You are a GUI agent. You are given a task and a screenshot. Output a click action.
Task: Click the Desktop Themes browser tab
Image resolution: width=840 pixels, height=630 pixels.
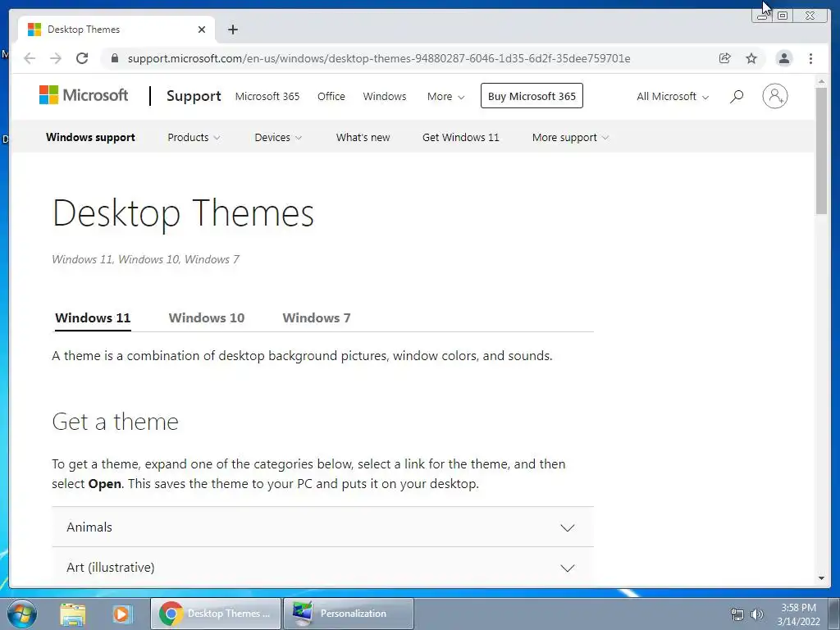(116, 30)
